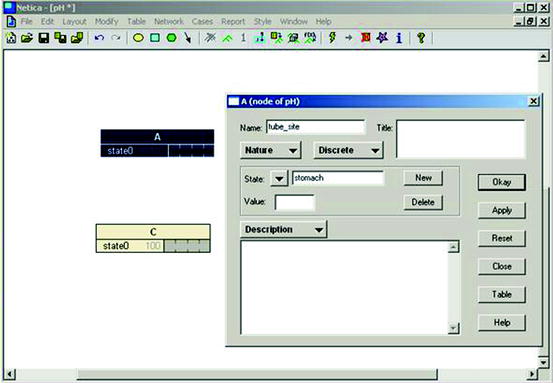The width and height of the screenshot is (553, 383).
Task: Click the Delete state button
Action: coord(423,202)
